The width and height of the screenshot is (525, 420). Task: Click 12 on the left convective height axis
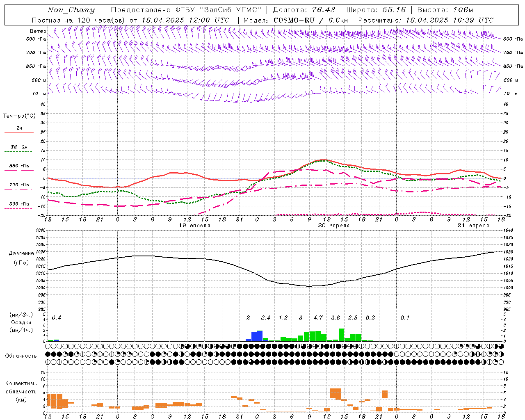coord(43,372)
